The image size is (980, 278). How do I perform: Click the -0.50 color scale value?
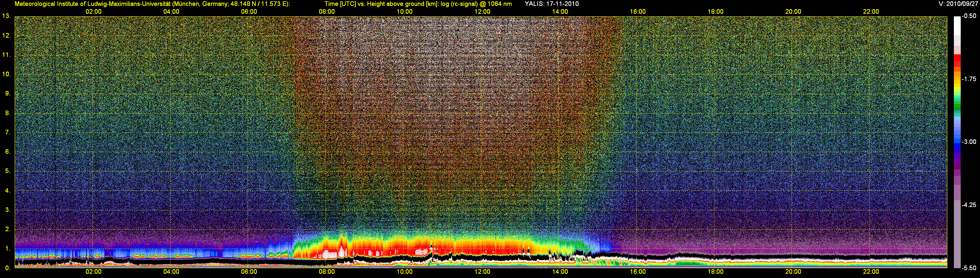(x=969, y=16)
